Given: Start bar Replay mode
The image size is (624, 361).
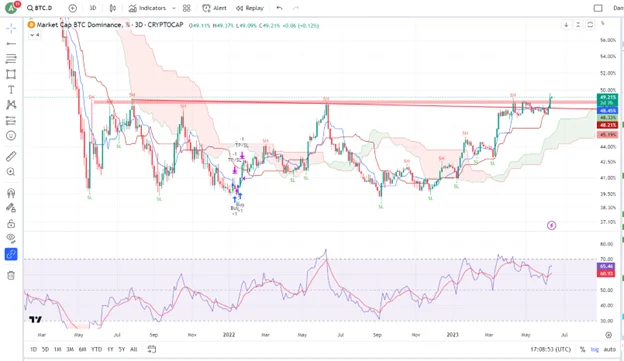Looking at the screenshot, I should pos(250,8).
